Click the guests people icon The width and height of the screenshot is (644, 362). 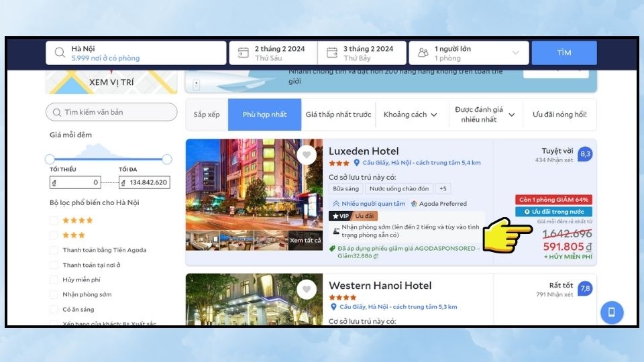(423, 52)
